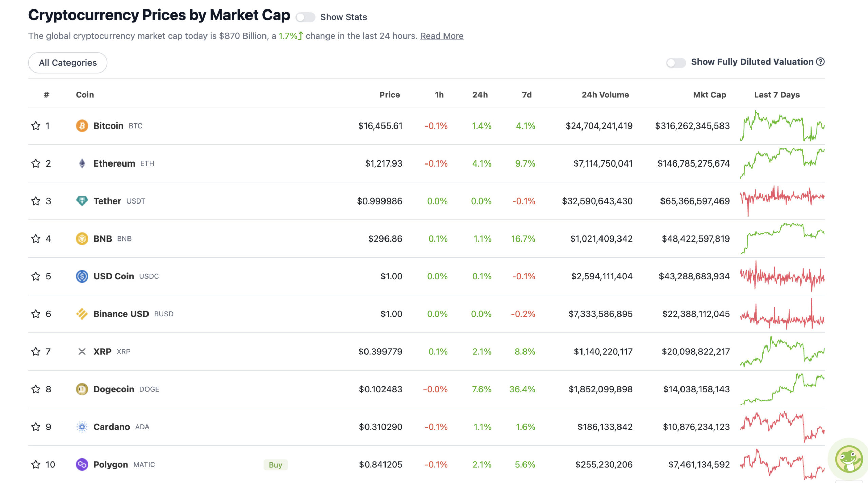Star Tether as a favorite
The height and width of the screenshot is (483, 868).
(36, 201)
